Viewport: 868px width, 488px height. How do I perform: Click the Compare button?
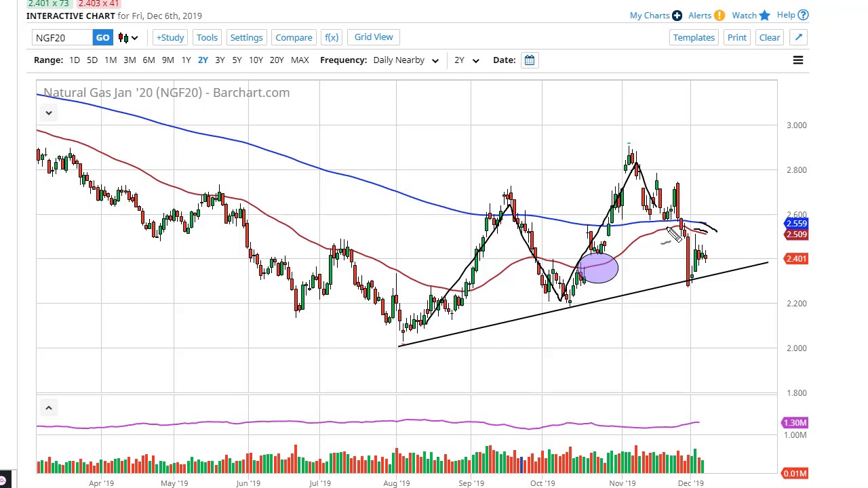tap(294, 37)
